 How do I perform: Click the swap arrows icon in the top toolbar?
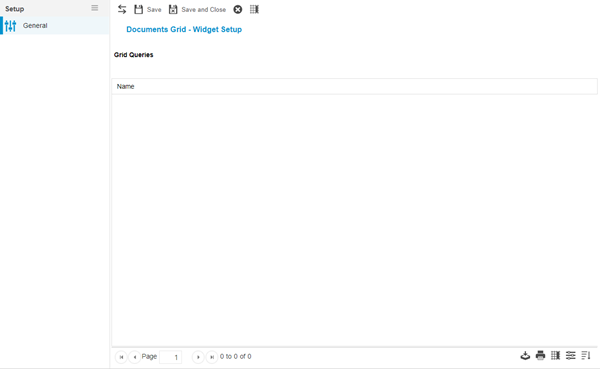[x=122, y=9]
